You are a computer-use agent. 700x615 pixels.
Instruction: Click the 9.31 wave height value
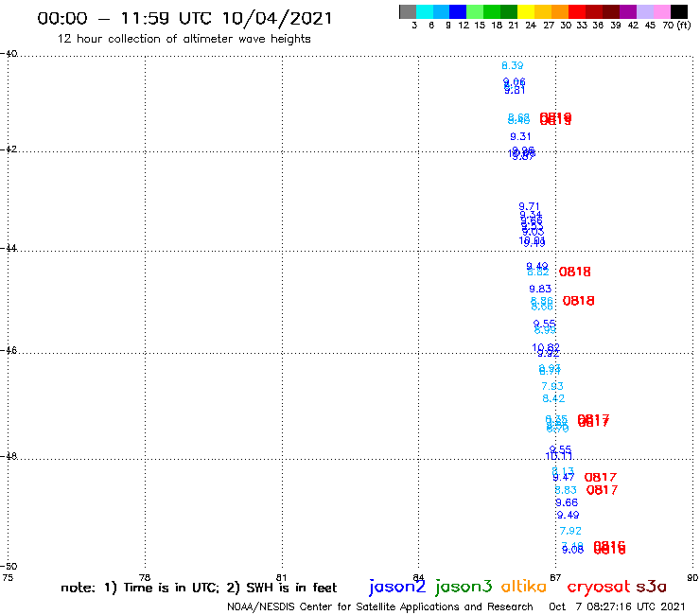pyautogui.click(x=520, y=136)
